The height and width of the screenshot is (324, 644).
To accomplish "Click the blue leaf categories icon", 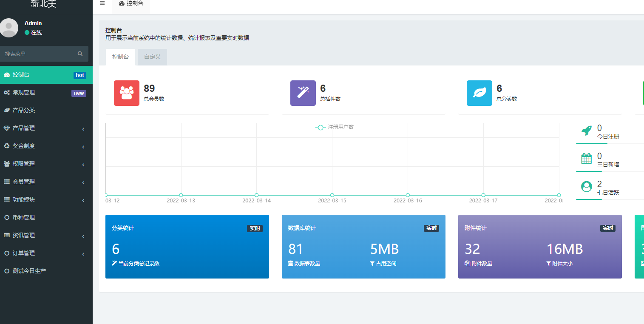I will tap(479, 93).
